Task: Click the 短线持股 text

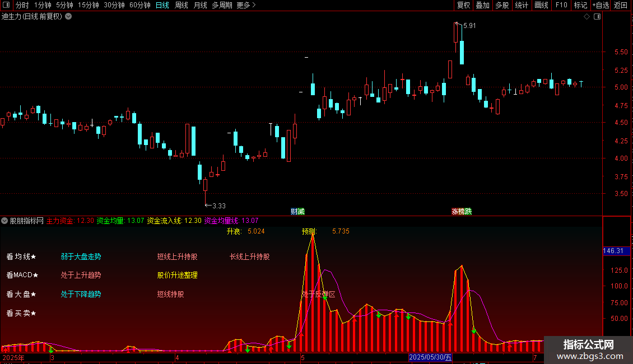Action: pyautogui.click(x=170, y=294)
